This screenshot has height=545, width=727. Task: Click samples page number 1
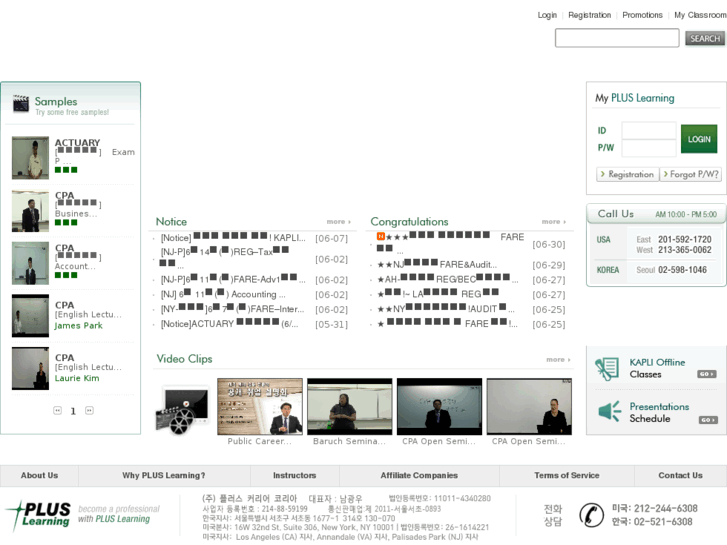point(73,411)
